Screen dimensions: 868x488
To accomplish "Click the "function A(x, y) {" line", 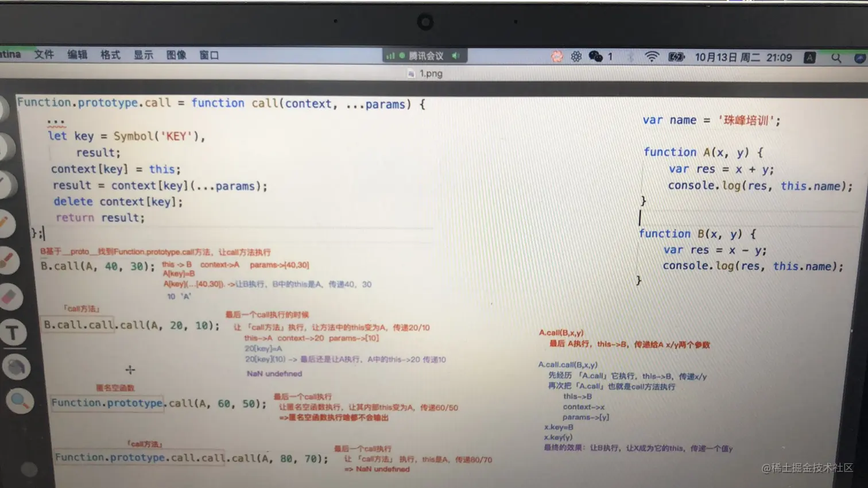I will click(703, 152).
